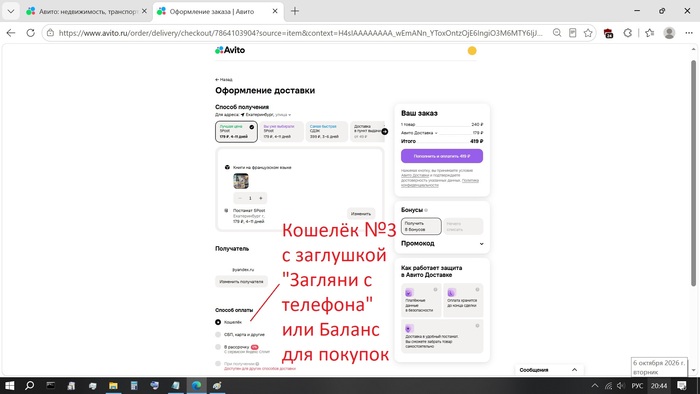Click the Изменить pickup point button

(x=361, y=214)
